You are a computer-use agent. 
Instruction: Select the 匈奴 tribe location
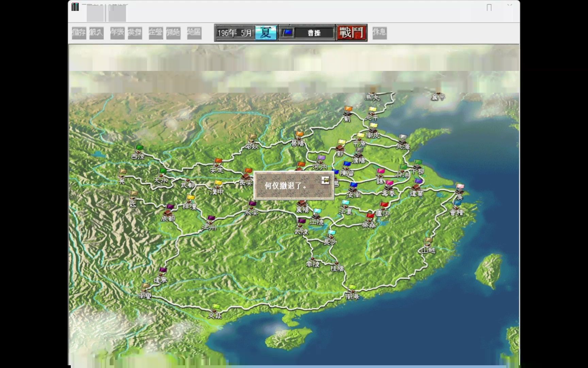point(252,142)
